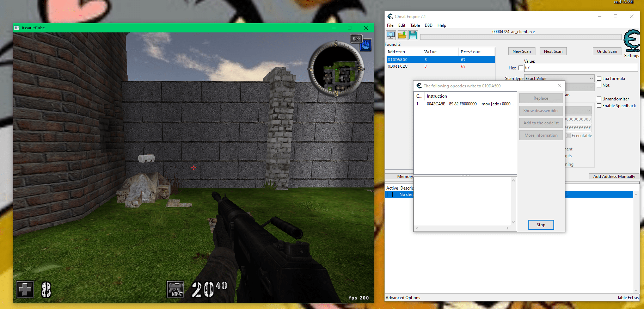Open the File menu

click(390, 25)
